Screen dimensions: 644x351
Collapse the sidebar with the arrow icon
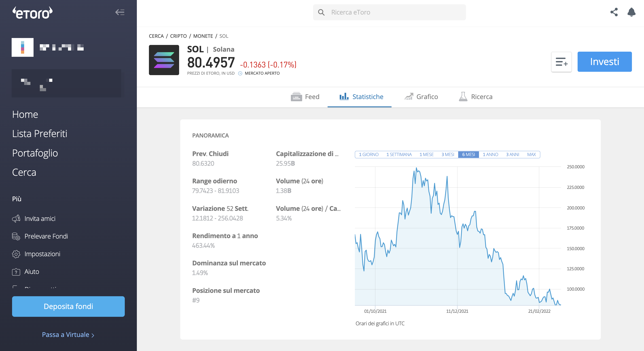(x=120, y=12)
